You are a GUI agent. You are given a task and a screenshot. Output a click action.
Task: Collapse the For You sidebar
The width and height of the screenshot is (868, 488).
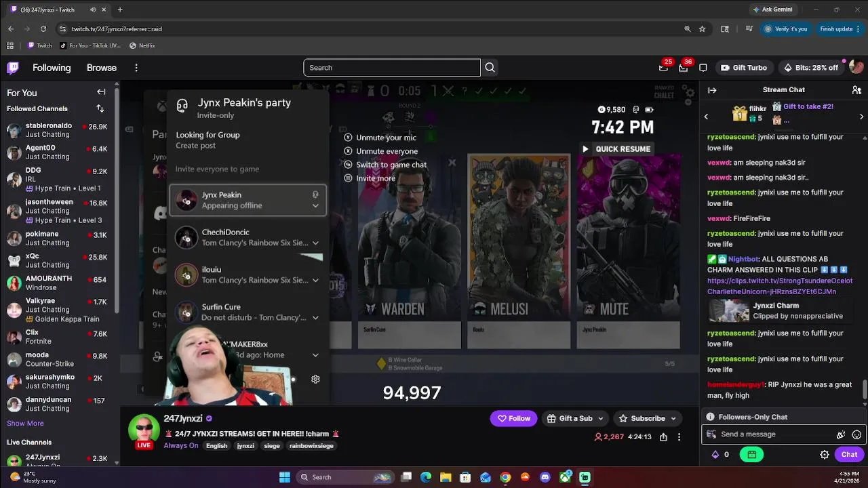[101, 92]
